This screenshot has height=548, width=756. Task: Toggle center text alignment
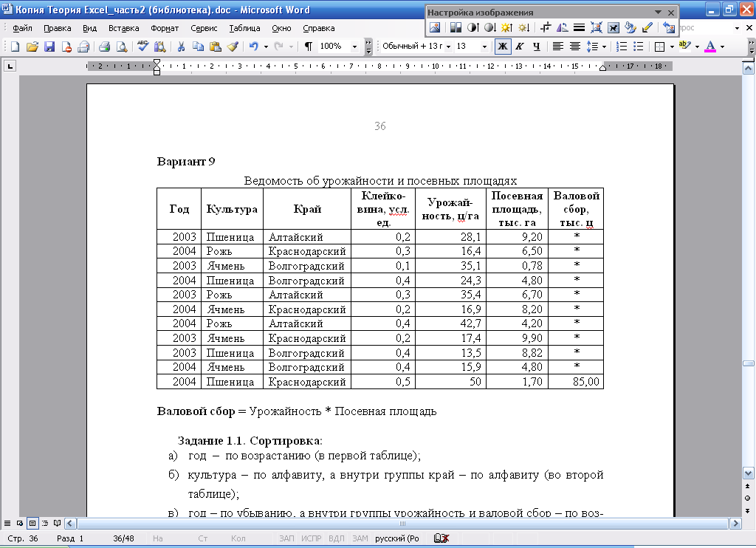(x=575, y=47)
